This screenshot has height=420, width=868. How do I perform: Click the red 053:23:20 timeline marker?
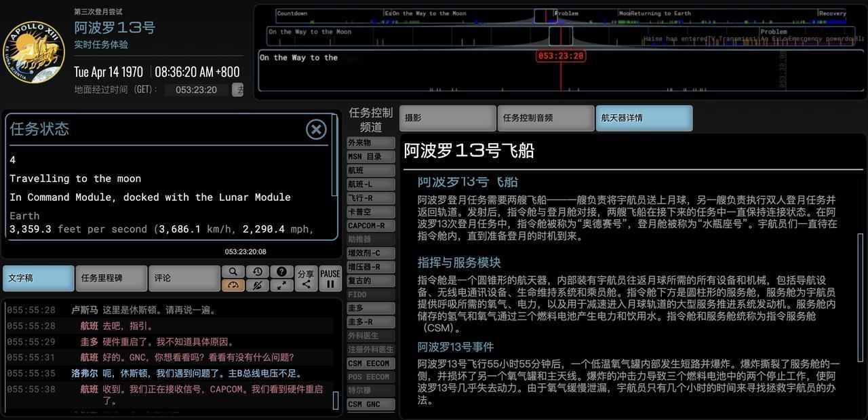point(561,56)
